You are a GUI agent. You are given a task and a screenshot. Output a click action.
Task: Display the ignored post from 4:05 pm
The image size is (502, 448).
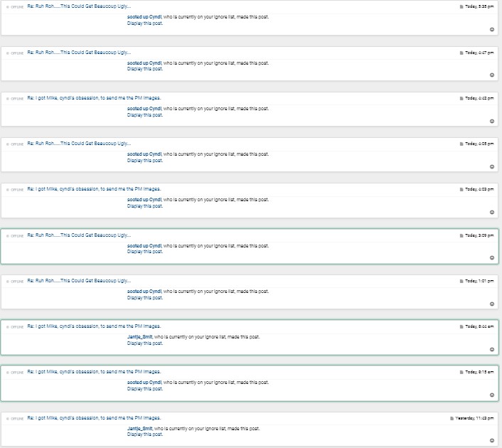(x=145, y=161)
